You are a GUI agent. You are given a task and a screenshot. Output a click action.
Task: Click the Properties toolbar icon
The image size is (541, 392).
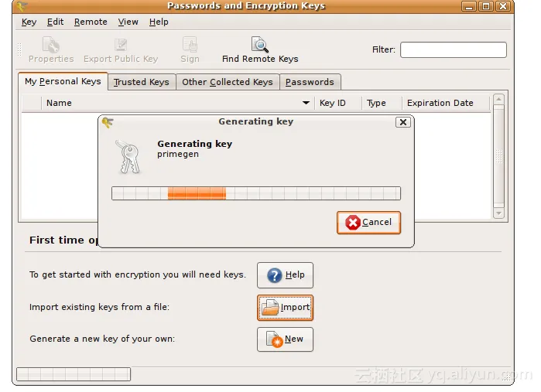pos(51,46)
